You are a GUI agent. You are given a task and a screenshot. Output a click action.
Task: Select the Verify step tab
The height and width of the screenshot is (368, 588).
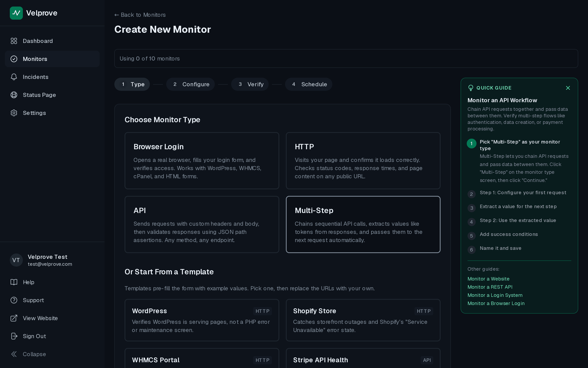pos(250,84)
